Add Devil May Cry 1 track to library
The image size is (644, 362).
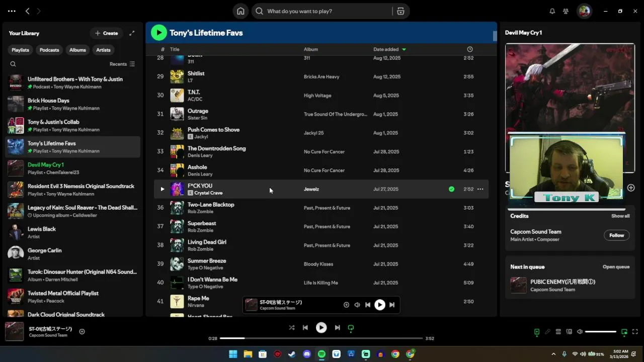(x=631, y=188)
